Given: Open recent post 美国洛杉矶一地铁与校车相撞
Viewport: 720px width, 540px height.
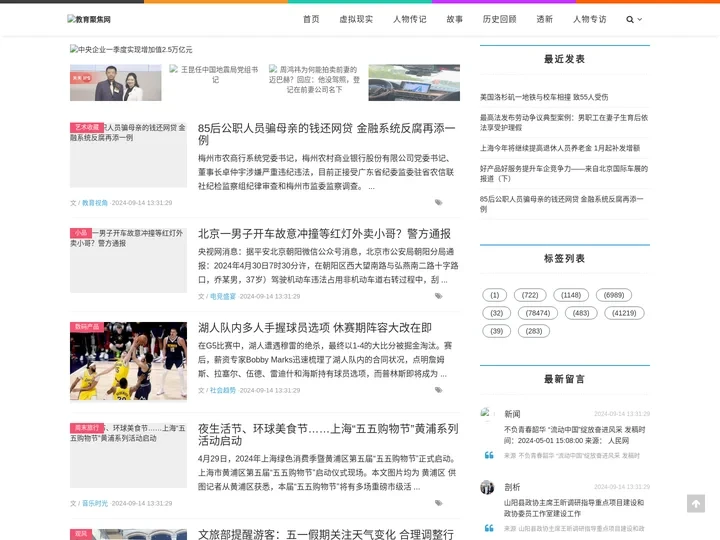Looking at the screenshot, I should tap(544, 97).
